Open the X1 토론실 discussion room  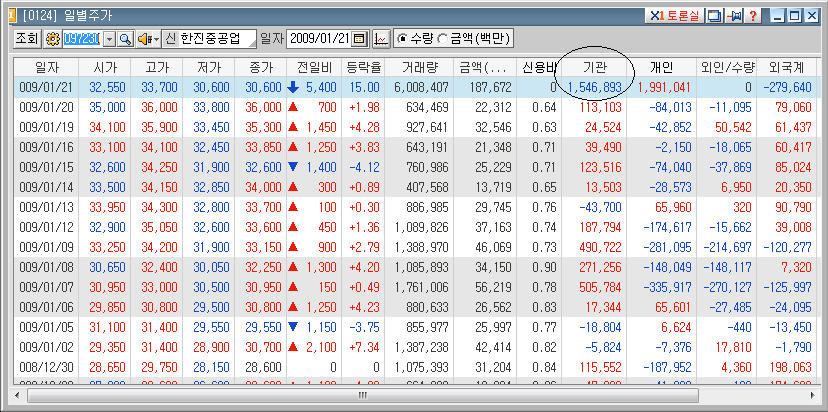pos(674,16)
